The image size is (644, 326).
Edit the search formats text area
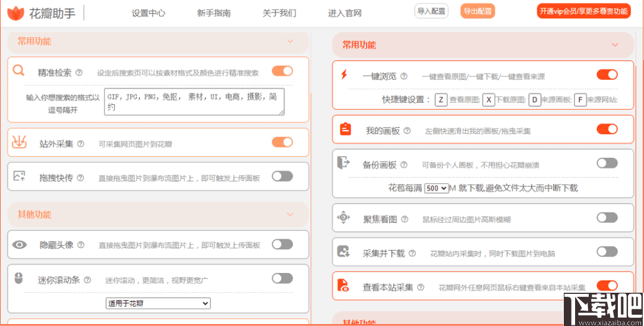click(x=194, y=102)
